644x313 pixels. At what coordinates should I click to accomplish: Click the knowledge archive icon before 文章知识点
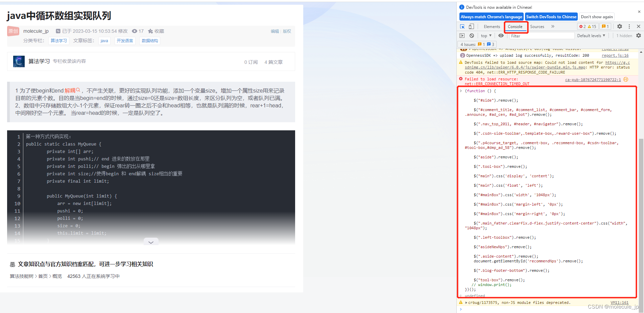pyautogui.click(x=13, y=264)
